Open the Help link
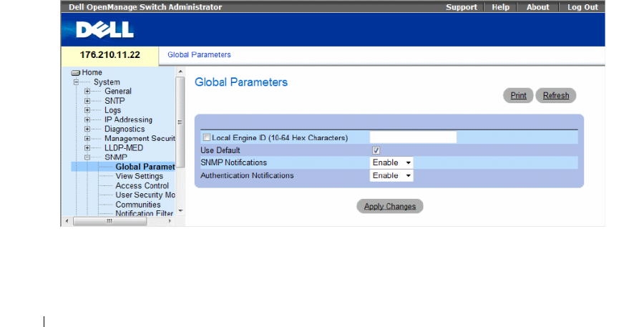Screen dimensions: 644x327 coord(500,7)
